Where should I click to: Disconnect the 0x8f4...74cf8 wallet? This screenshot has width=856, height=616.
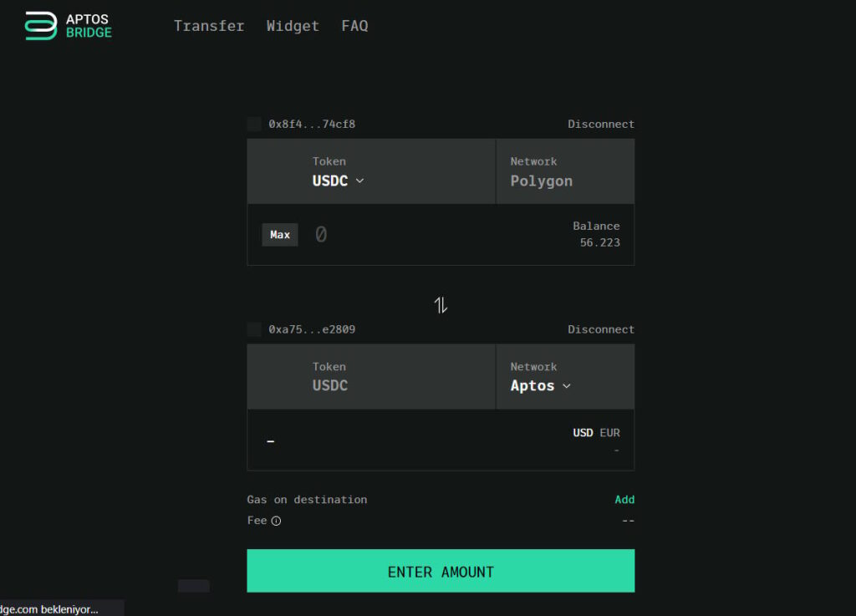tap(600, 124)
